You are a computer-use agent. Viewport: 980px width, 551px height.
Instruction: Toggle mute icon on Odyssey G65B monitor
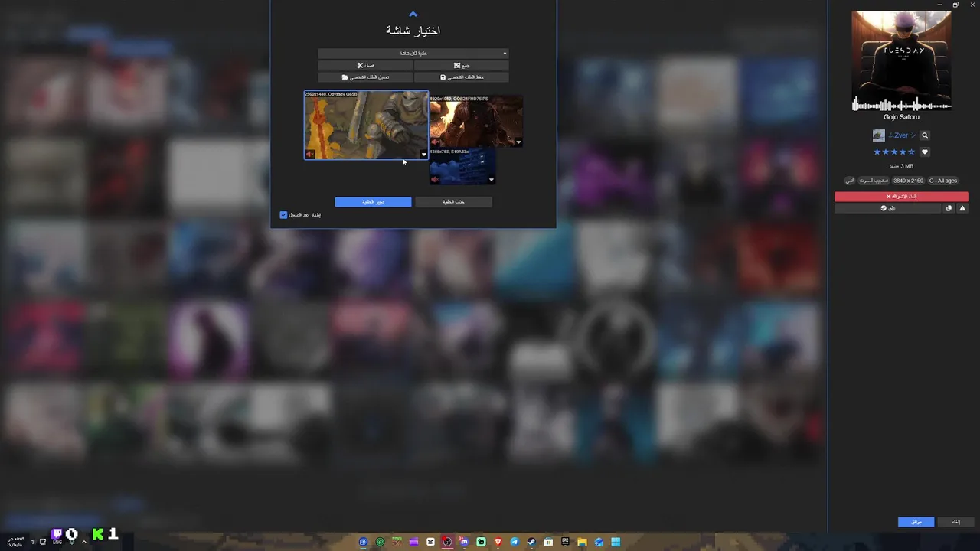(310, 155)
